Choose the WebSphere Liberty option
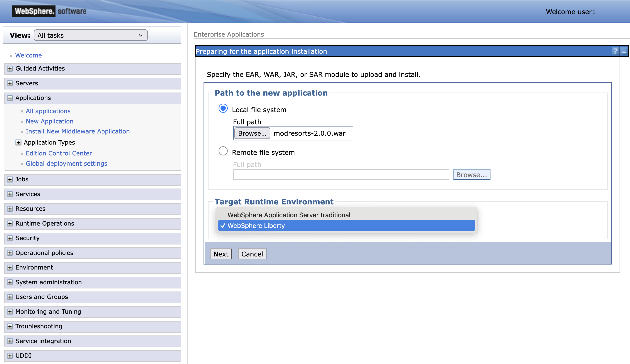 pos(256,226)
